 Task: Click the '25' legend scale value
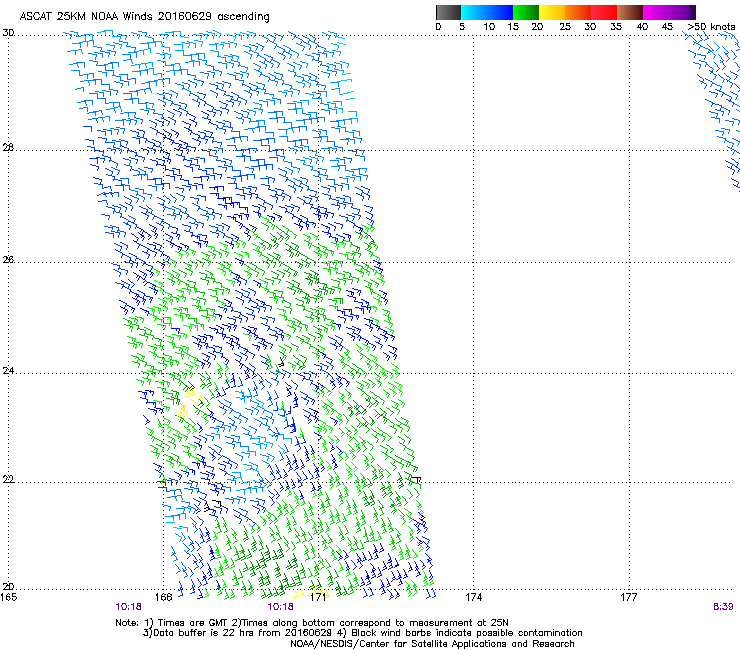(x=565, y=27)
